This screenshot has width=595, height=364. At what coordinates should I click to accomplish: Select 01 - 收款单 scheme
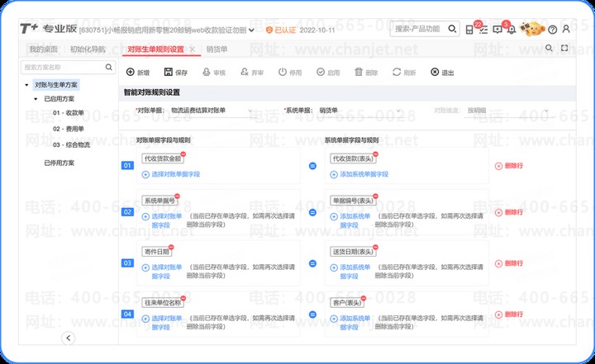click(x=69, y=112)
